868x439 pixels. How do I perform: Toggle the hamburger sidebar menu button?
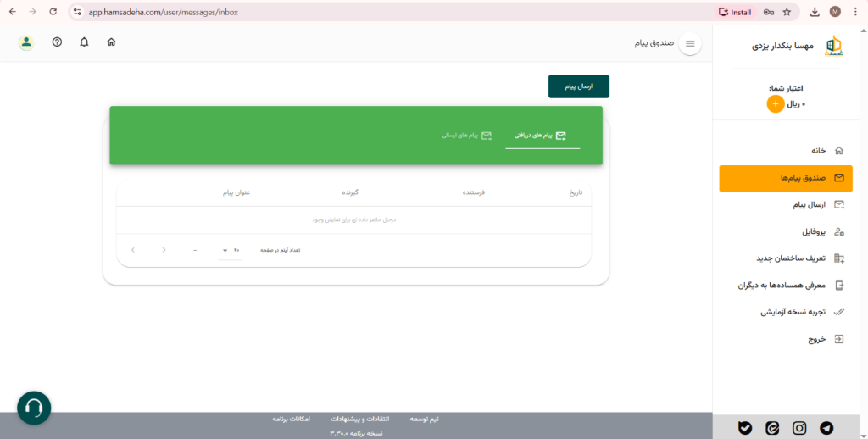click(x=690, y=44)
